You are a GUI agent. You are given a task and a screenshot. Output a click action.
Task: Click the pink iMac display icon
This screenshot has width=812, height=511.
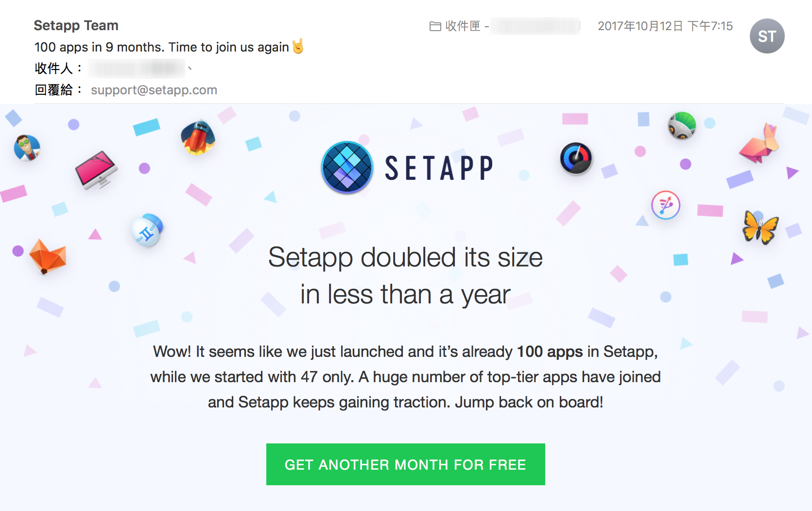pos(96,170)
